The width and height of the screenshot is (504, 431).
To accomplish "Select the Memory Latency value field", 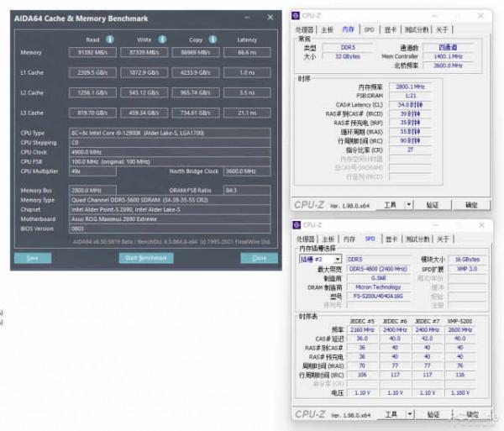I will click(247, 52).
